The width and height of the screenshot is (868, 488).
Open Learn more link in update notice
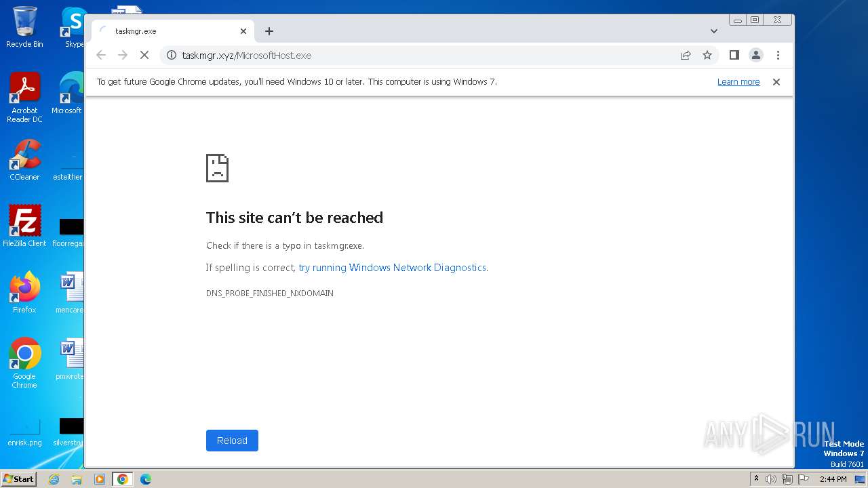[x=738, y=82]
